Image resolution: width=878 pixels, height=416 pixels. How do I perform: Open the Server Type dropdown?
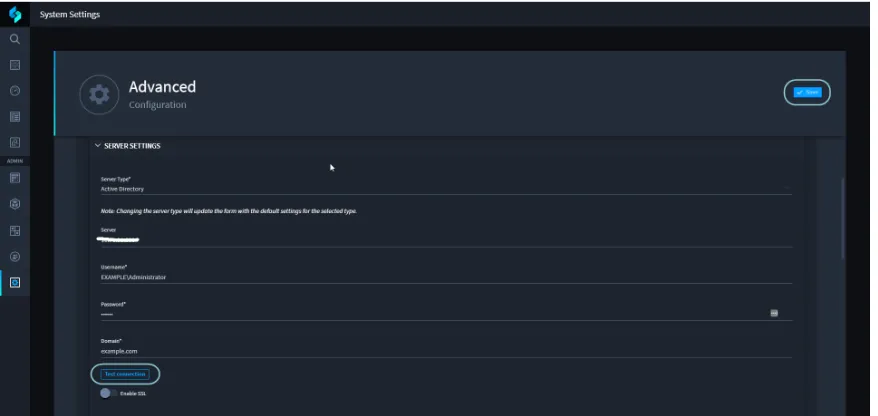pos(446,189)
